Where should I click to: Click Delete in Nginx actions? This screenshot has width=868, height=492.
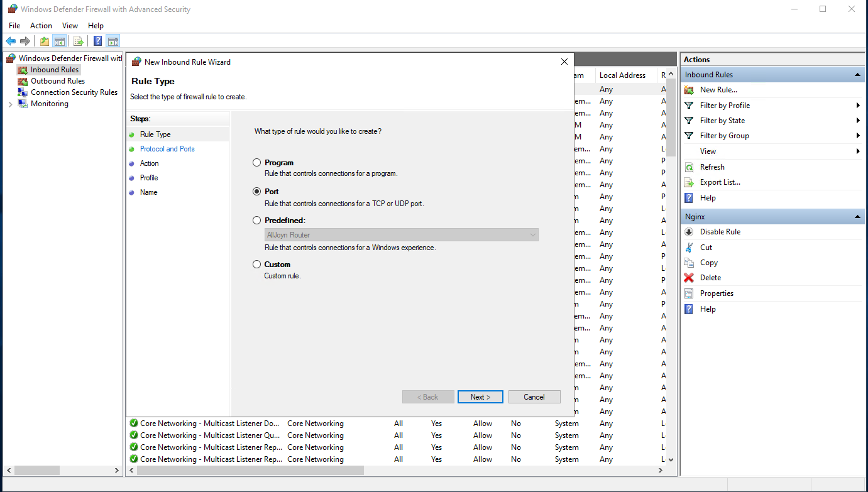(x=710, y=278)
